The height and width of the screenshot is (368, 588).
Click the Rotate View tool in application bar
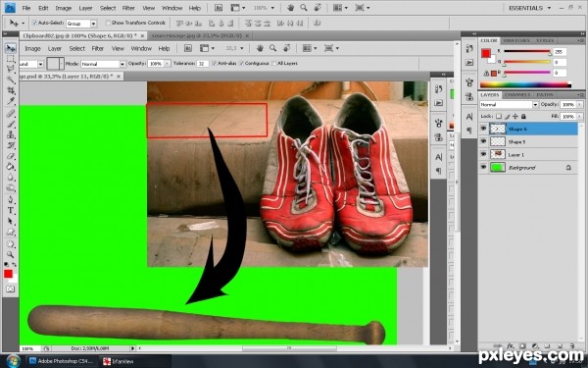coord(318,8)
